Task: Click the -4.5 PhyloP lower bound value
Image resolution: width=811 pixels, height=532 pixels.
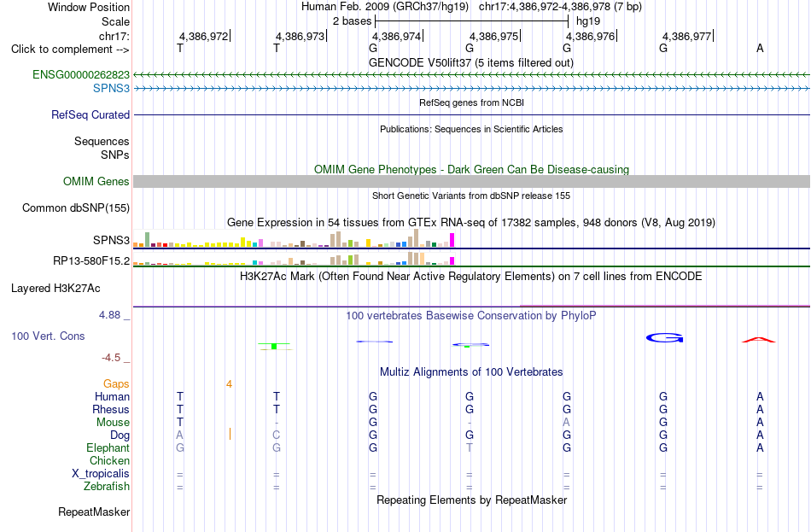Action: click(111, 358)
